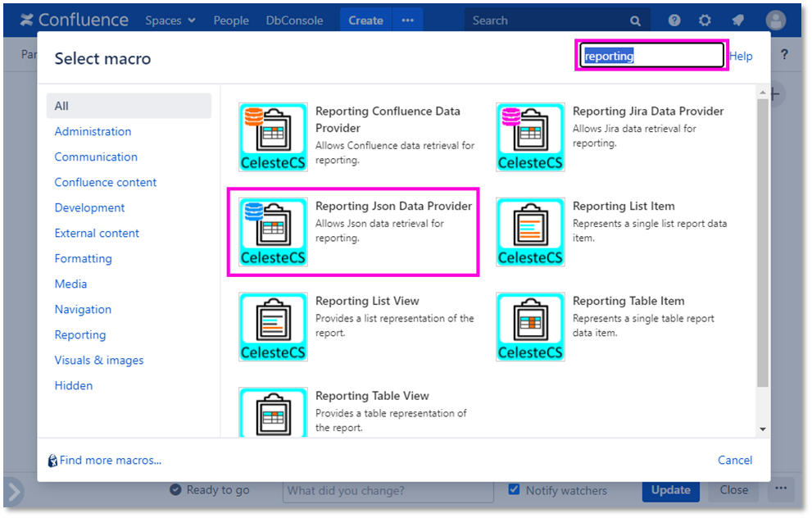Click the Reporting Table View icon
Viewport: 812px width, 518px height.
point(273,411)
